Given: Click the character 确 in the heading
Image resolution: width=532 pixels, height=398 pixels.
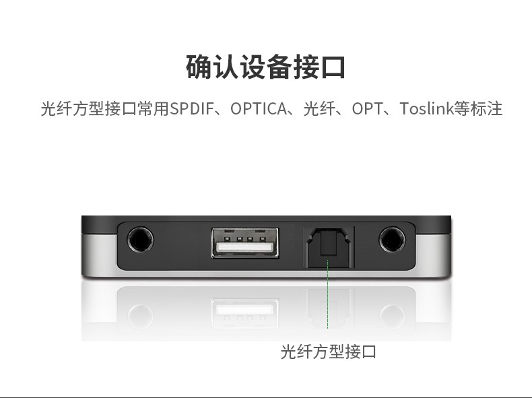Looking at the screenshot, I should pos(199,67).
